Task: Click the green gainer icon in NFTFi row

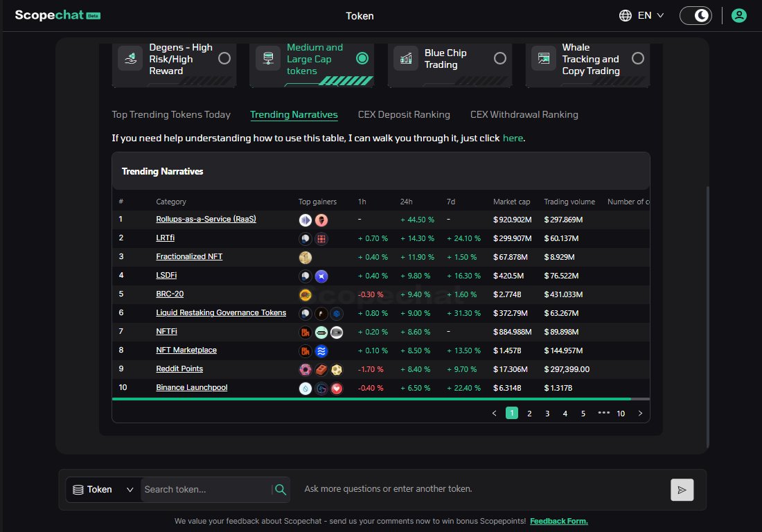Action: click(x=321, y=332)
